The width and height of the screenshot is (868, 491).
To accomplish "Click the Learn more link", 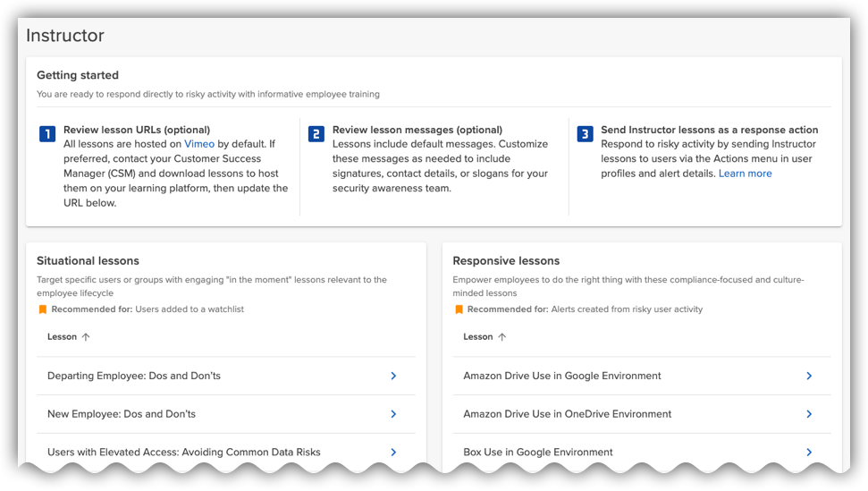I will click(745, 174).
